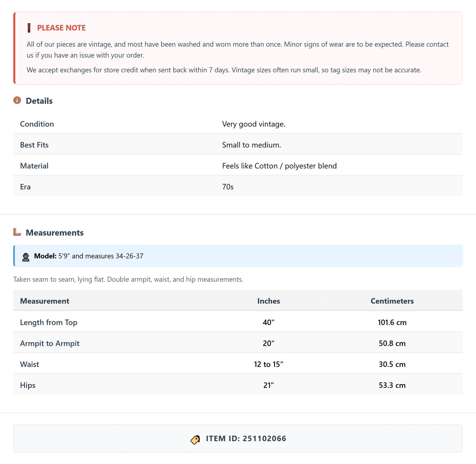Click the red exclamation mark icon
Screen dimensions: 476x464
pos(29,28)
